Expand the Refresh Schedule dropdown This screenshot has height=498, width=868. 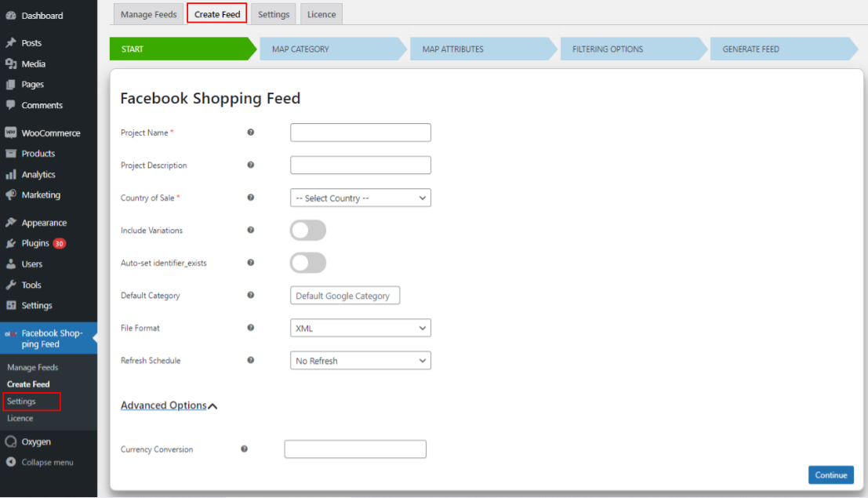coord(360,361)
